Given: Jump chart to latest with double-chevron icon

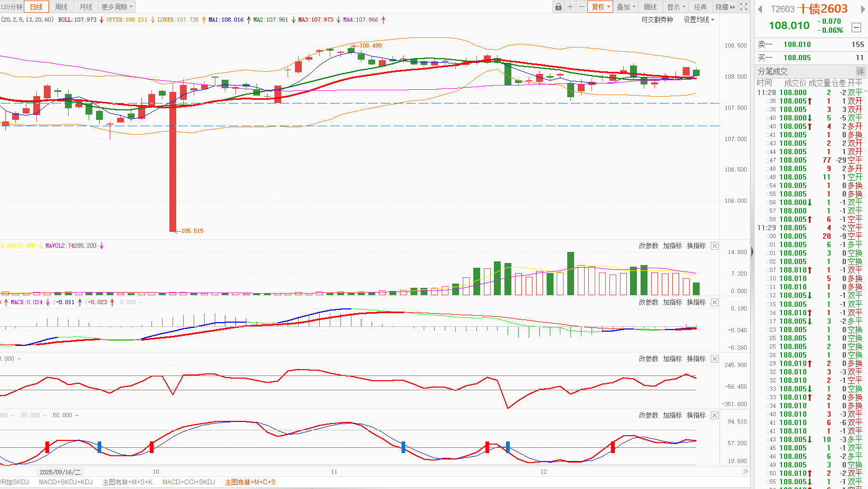Looking at the screenshot, I should [x=745, y=472].
